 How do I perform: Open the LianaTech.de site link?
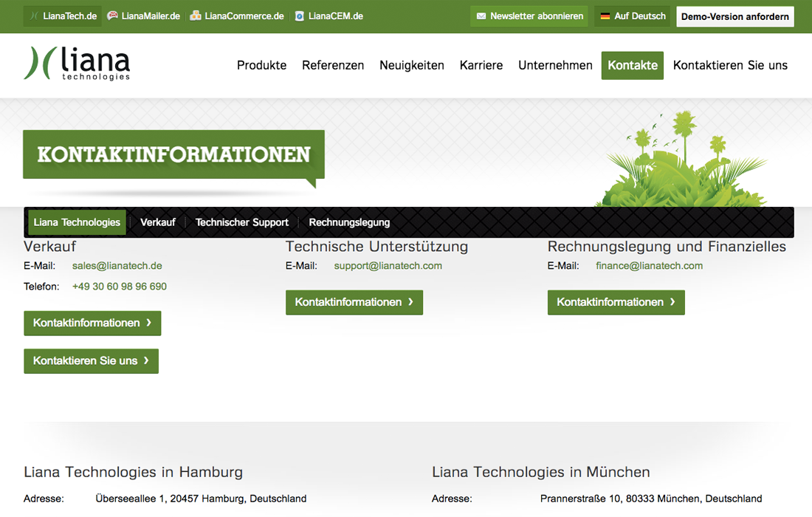[63, 16]
